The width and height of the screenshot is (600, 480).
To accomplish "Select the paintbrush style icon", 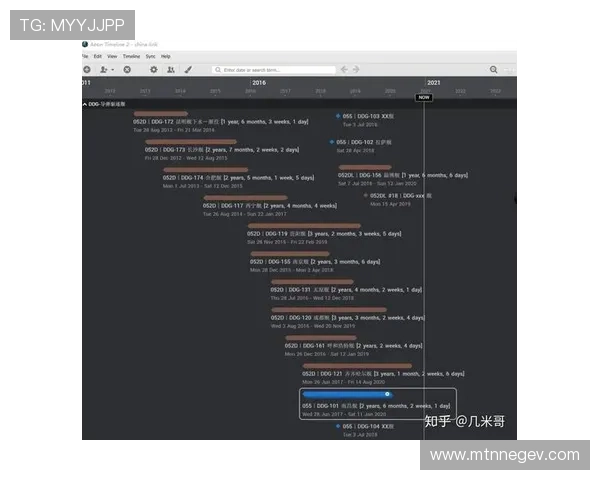I will [189, 70].
